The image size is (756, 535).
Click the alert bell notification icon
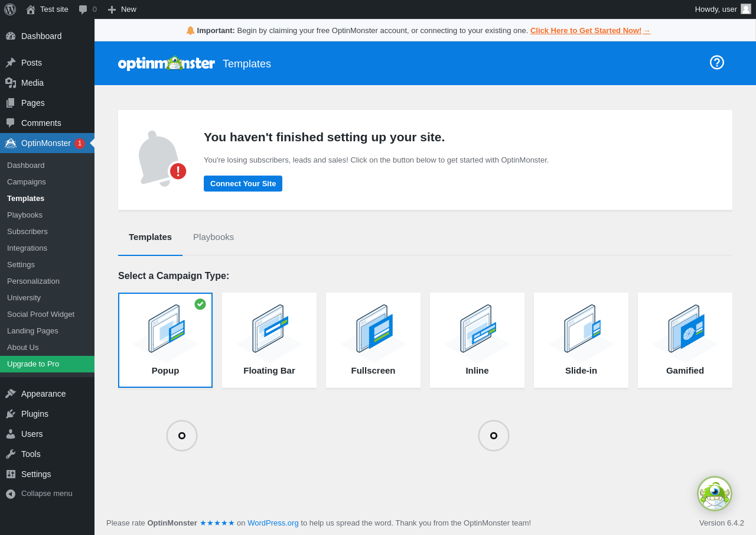click(161, 159)
